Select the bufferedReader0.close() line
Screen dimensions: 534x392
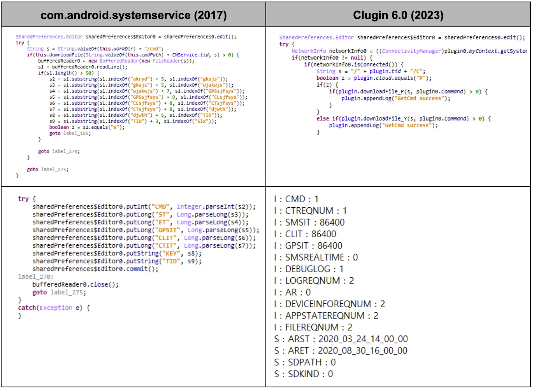[x=76, y=285]
